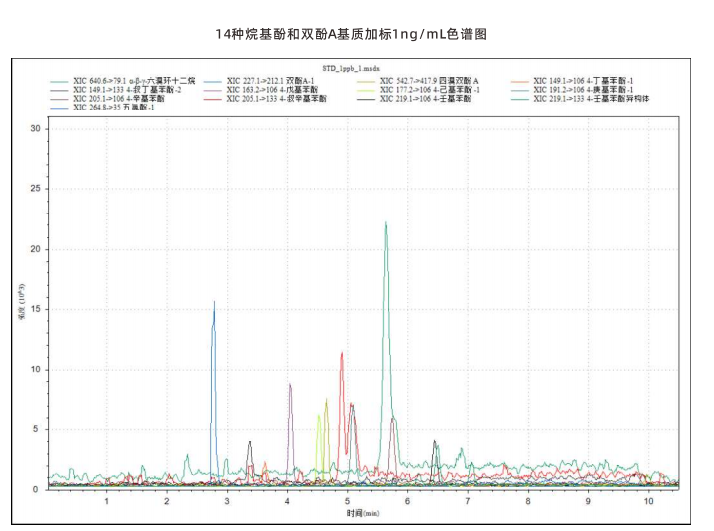Select legend entry XIC 177.2->106 4-己基苯酚-1
This screenshot has width=714, height=531.
click(x=418, y=90)
